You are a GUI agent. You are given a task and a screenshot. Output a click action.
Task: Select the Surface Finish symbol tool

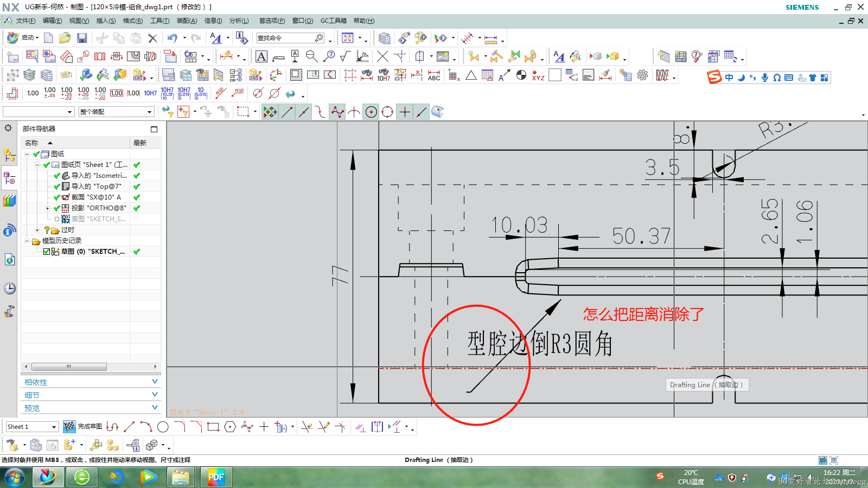(x=345, y=56)
